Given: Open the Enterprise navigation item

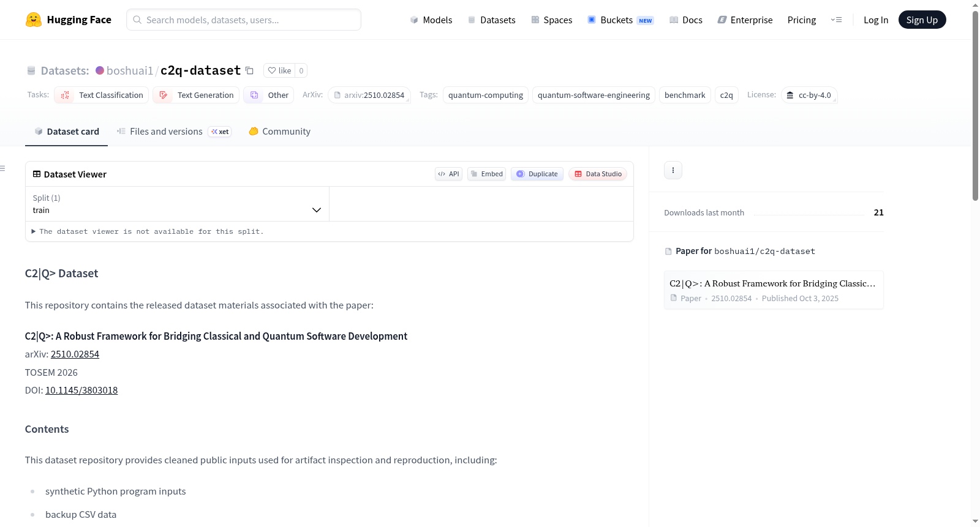Looking at the screenshot, I should (x=745, y=20).
